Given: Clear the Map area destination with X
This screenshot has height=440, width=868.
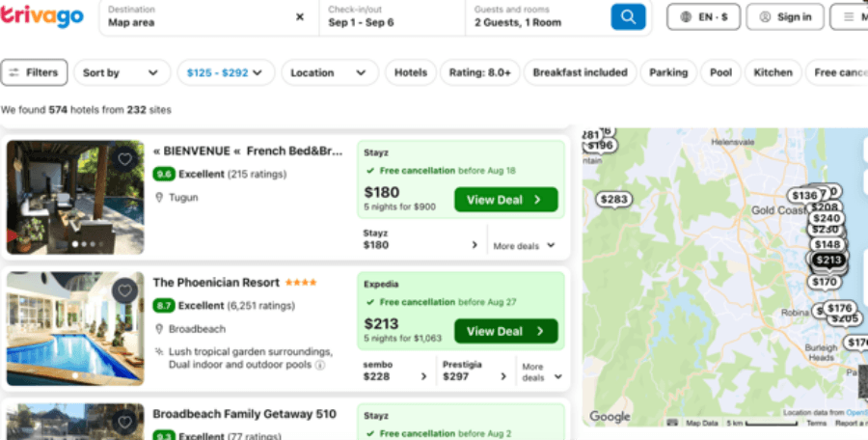Looking at the screenshot, I should click(300, 17).
